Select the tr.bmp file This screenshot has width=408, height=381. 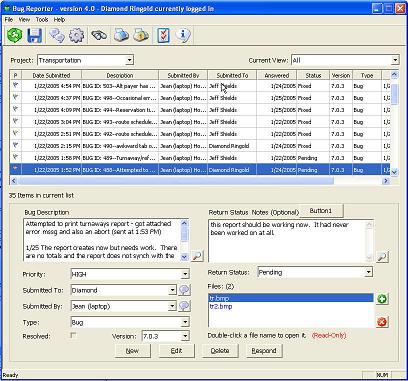291,298
